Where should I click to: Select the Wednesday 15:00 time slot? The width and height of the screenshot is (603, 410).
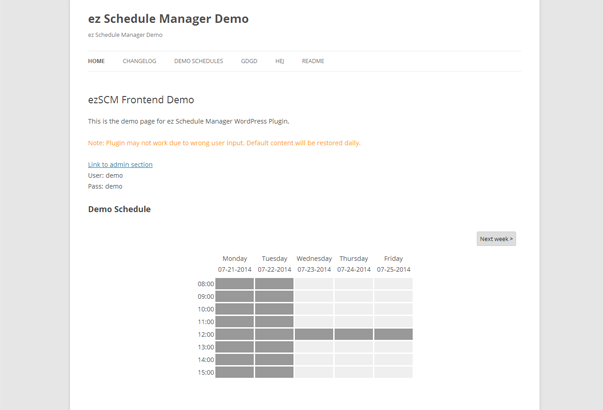[314, 372]
